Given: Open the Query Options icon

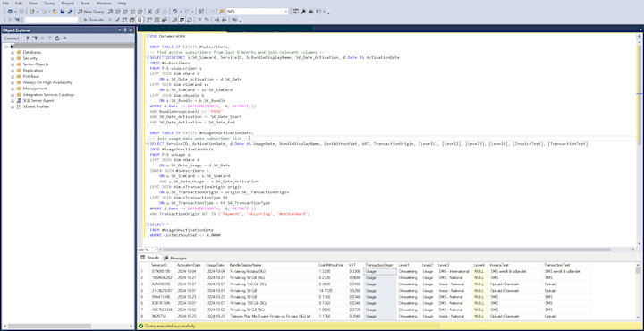Looking at the screenshot, I should 131,20.
